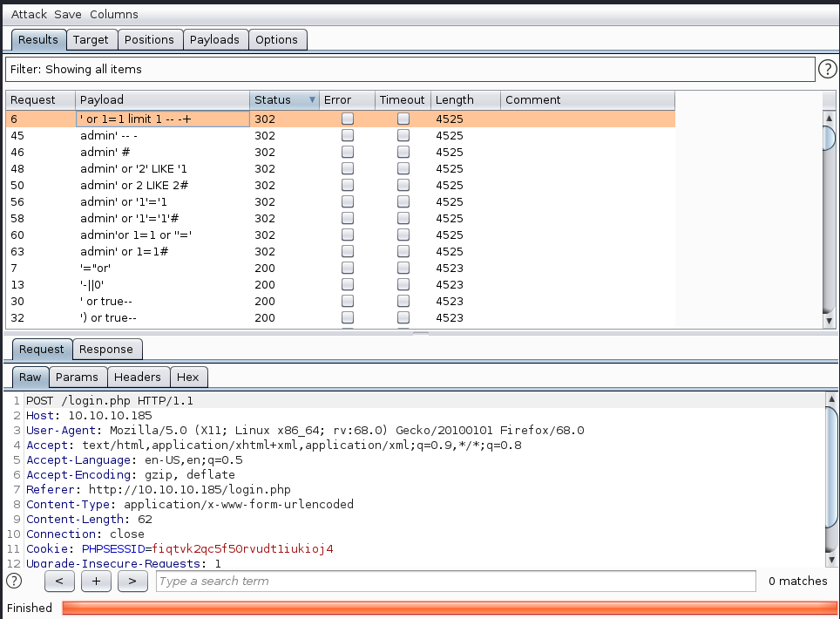Click the results table scrollbar thumb
This screenshot has width=840, height=619.
tap(829, 138)
